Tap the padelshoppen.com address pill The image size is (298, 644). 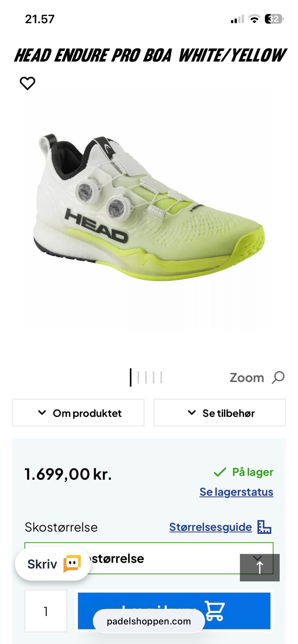tap(149, 621)
